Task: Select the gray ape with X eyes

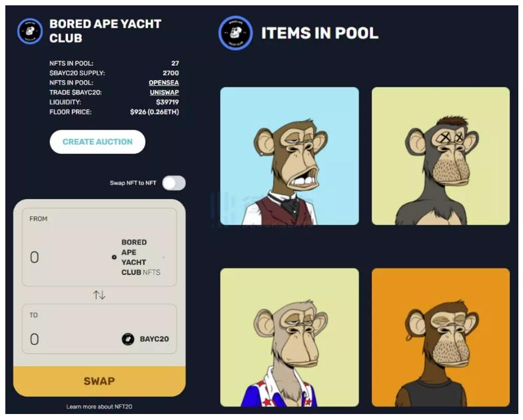Action: (x=440, y=156)
